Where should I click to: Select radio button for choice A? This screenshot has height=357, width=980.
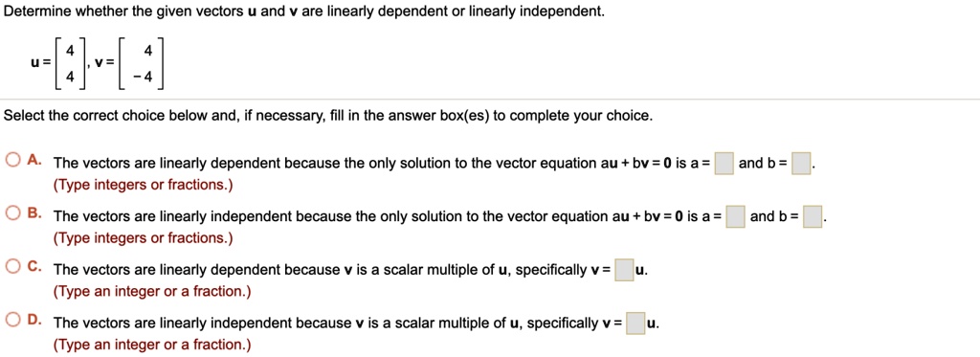point(13,160)
